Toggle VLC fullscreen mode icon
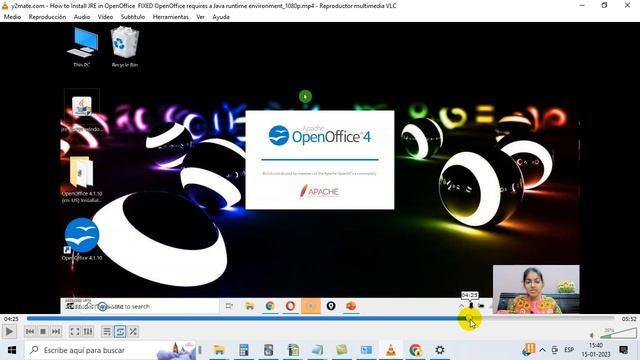The image size is (640, 360). (75, 332)
